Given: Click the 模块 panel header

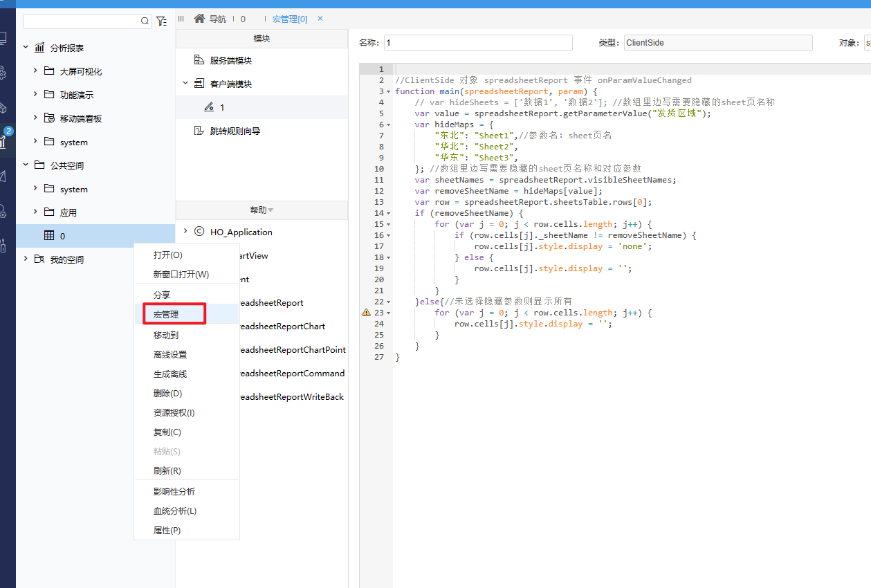Looking at the screenshot, I should pos(262,39).
